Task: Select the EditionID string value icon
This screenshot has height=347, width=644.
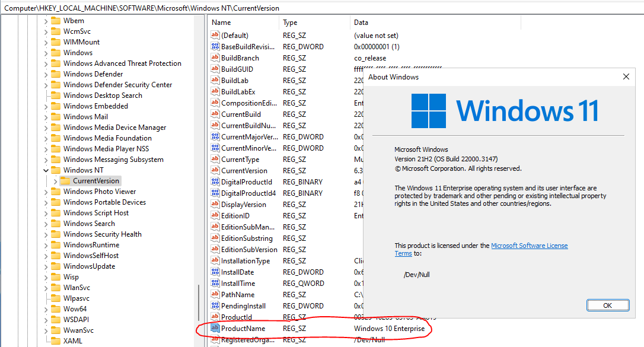Action: (x=215, y=215)
